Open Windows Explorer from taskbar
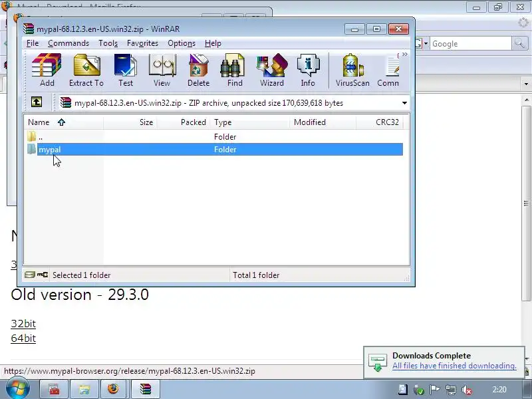This screenshot has width=532, height=399. tap(84, 390)
